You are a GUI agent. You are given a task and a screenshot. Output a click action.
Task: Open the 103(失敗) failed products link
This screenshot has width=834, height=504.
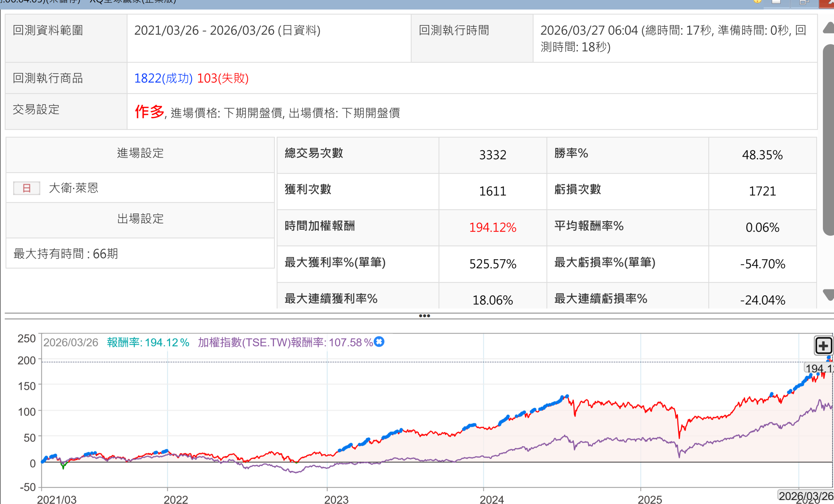pos(223,78)
